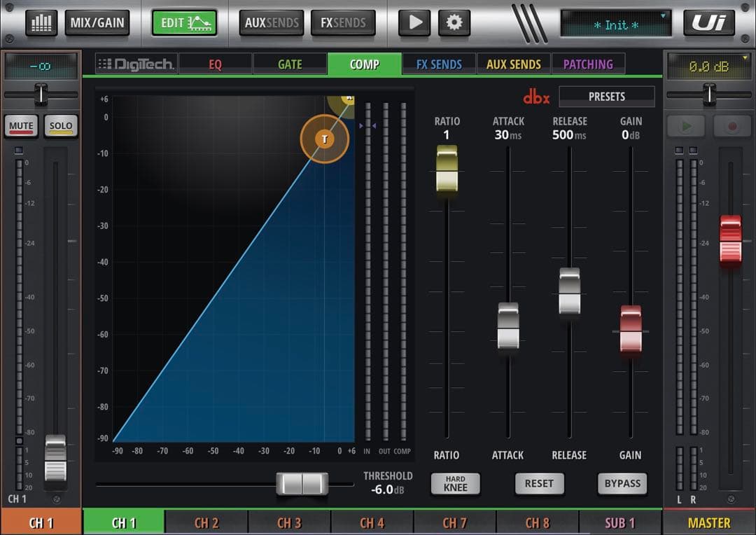Viewport: 756px width, 535px height.
Task: Open the 0.0 dB master display dropdown
Action: tap(708, 66)
